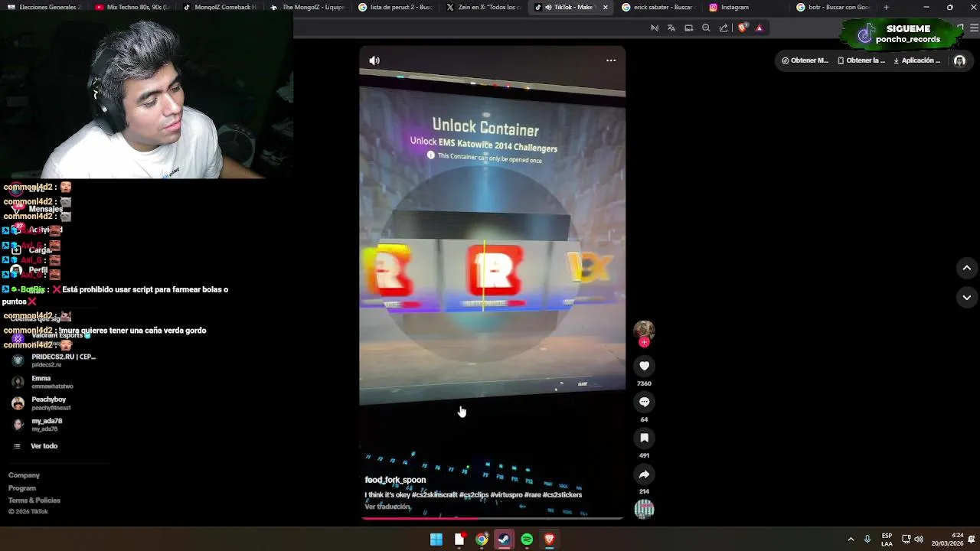Viewport: 980px width, 551px height.
Task: Open the creator's profile avatar beside the video
Action: click(644, 331)
